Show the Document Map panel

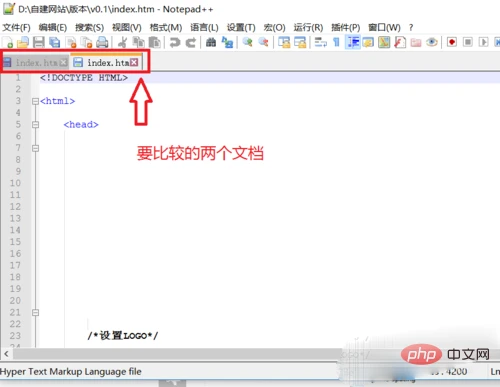coord(384,42)
